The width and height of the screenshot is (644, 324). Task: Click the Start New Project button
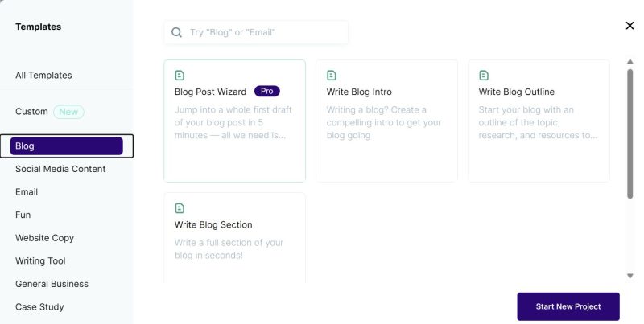pyautogui.click(x=568, y=306)
